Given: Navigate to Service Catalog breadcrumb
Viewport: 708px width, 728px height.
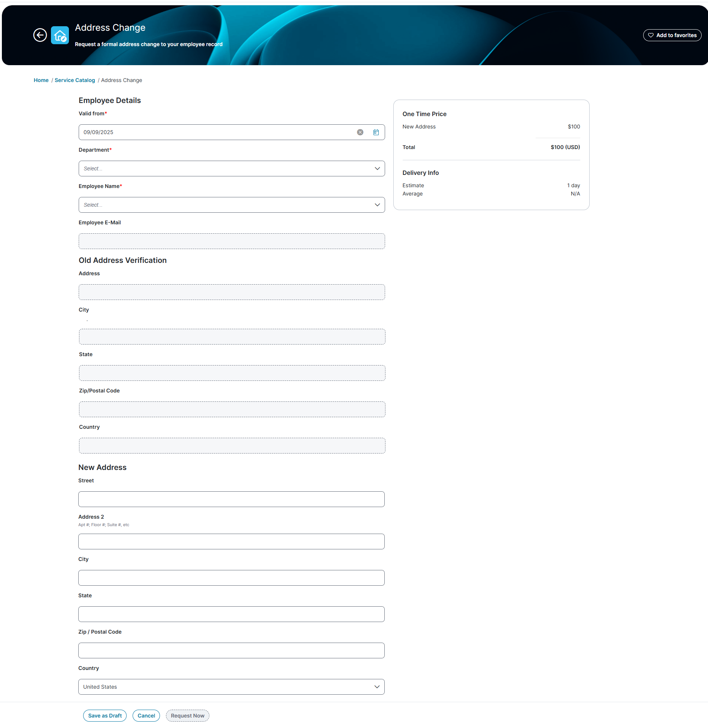Looking at the screenshot, I should click(75, 80).
